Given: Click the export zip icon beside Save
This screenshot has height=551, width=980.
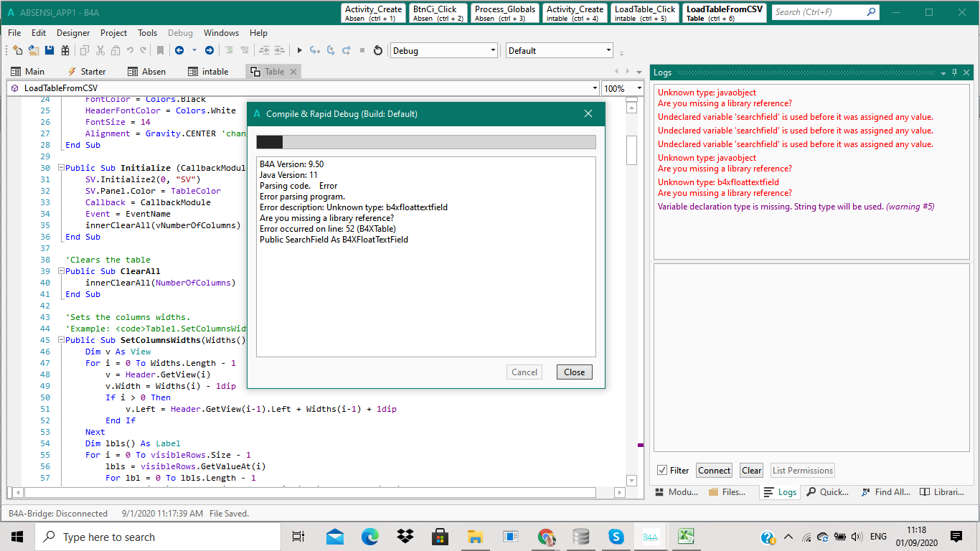Looking at the screenshot, I should tap(65, 50).
